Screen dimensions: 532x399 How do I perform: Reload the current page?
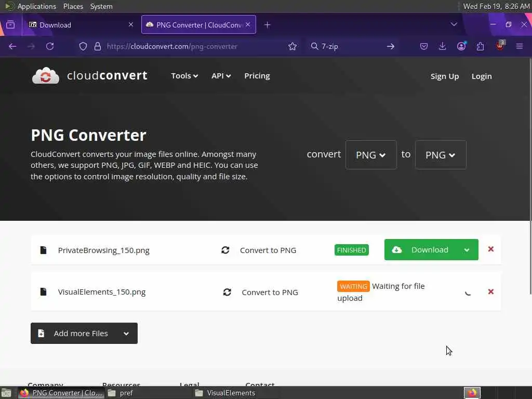(50, 46)
